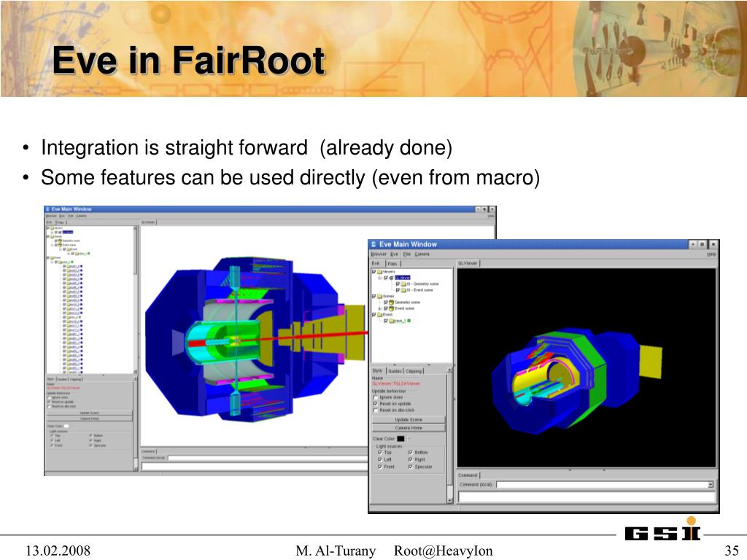Enable Reset on dbl-click in front window

click(x=376, y=410)
